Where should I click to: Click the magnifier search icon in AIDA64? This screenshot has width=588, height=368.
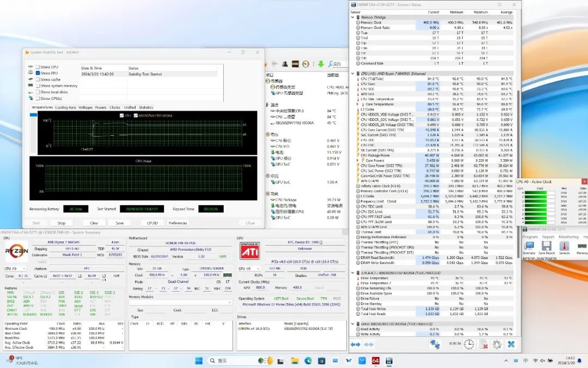[331, 64]
